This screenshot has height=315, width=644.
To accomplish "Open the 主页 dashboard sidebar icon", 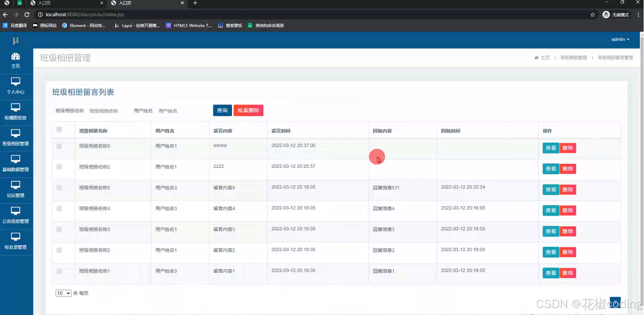I will pyautogui.click(x=15, y=60).
